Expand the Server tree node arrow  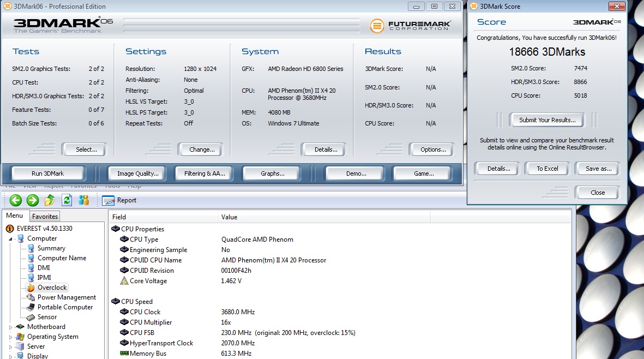(x=11, y=346)
